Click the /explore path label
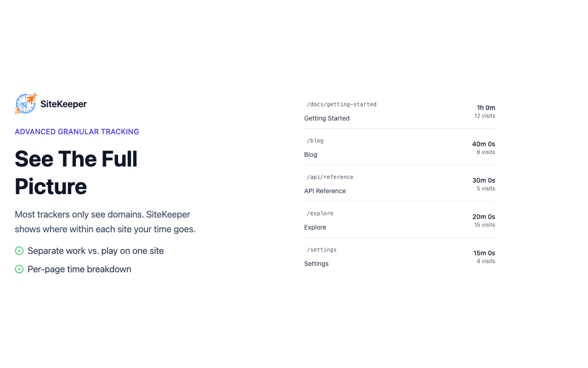The image size is (588, 368). coord(320,213)
